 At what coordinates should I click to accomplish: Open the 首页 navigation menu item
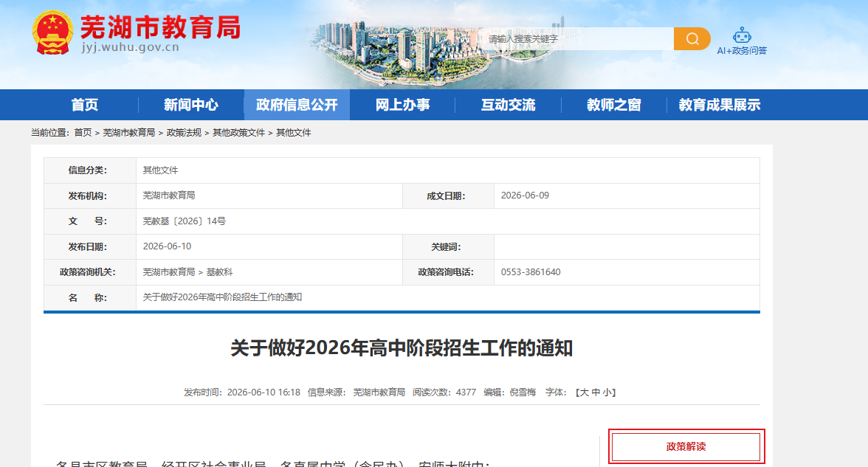click(x=85, y=105)
